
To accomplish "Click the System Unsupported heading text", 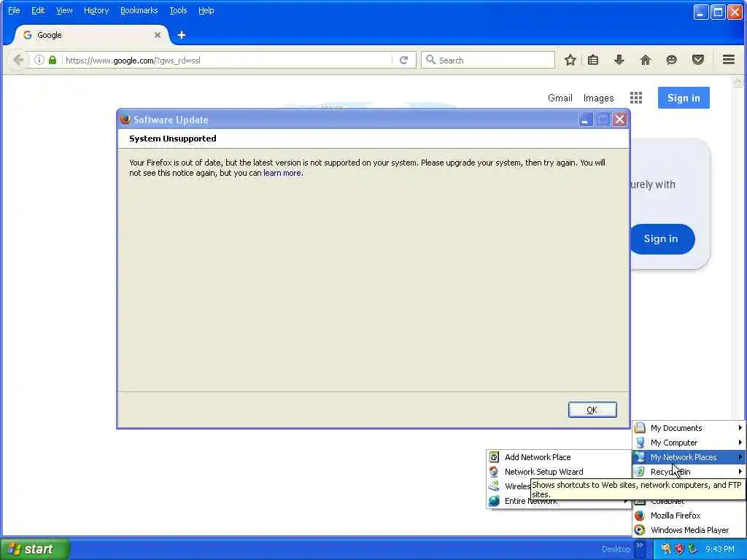I will point(172,139).
